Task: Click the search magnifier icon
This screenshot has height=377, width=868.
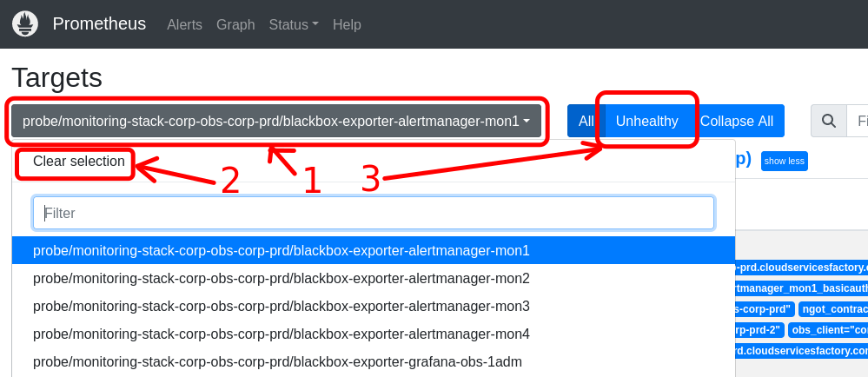Action: click(x=829, y=121)
